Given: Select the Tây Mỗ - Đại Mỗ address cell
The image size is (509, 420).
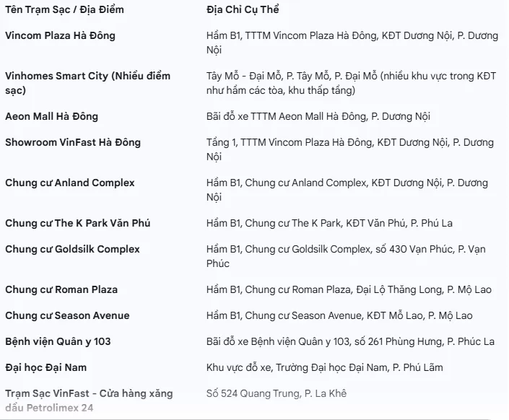Looking at the screenshot, I should coord(352,83).
